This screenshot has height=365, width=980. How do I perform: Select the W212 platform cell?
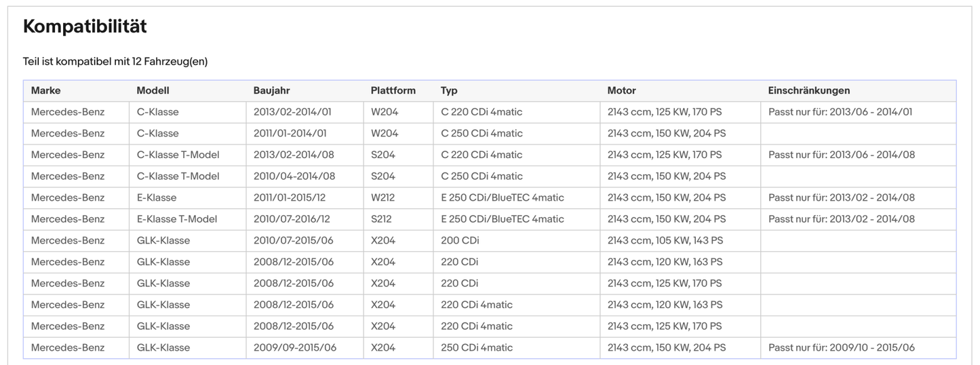[x=383, y=197]
